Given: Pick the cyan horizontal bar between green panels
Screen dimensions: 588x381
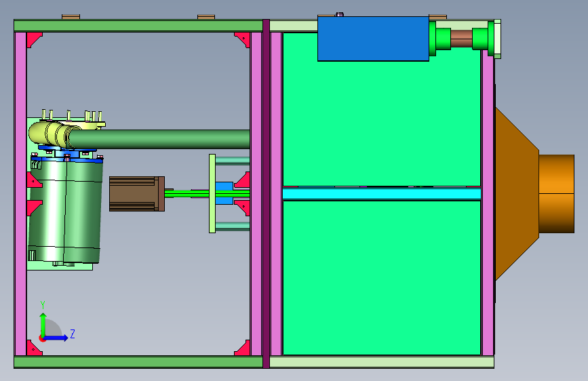Looking at the screenshot, I should [x=382, y=194].
